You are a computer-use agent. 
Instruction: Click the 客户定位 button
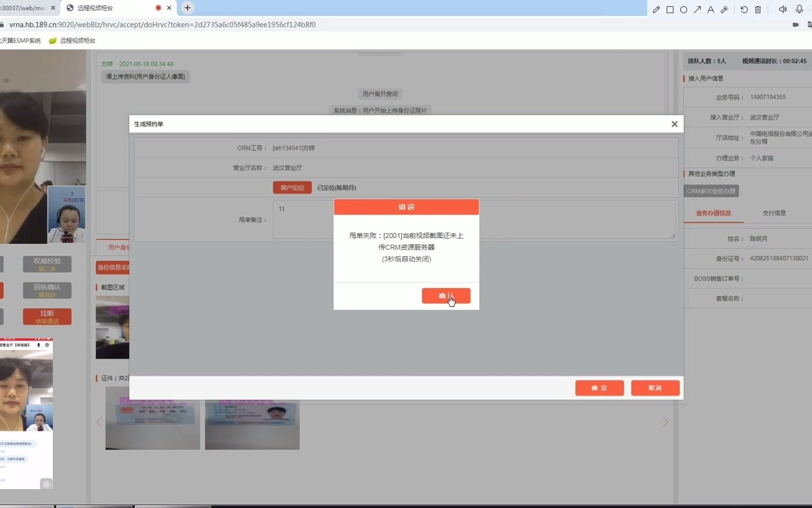pyautogui.click(x=292, y=188)
